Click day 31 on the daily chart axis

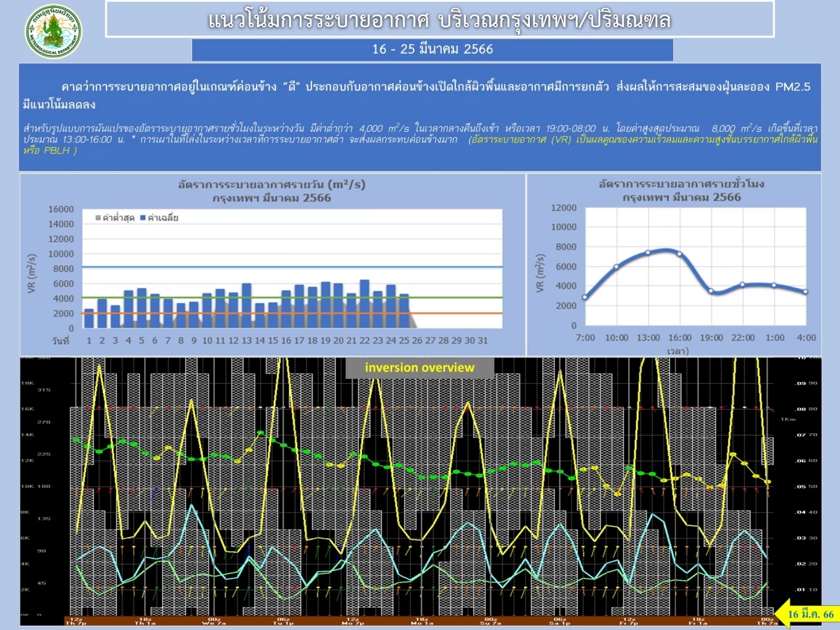[x=482, y=340]
